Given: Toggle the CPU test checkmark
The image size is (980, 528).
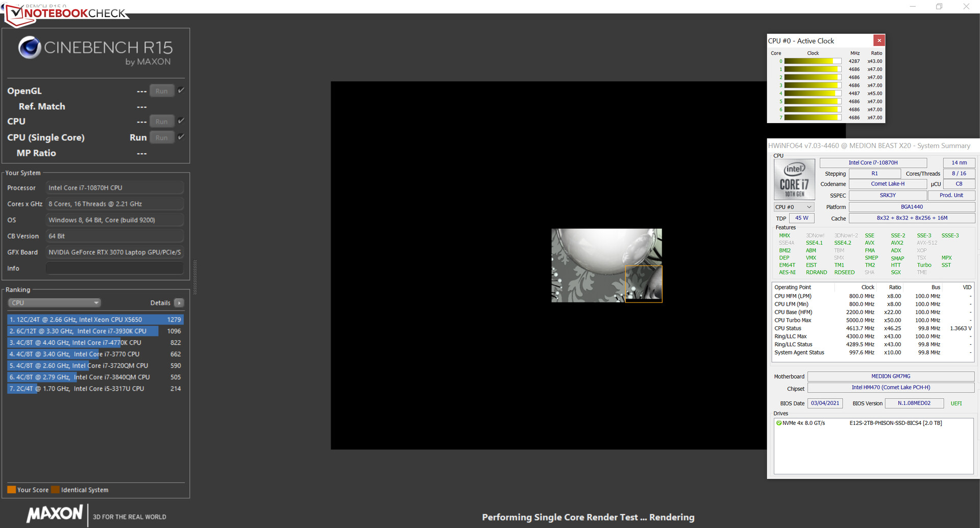Looking at the screenshot, I should pos(181,121).
